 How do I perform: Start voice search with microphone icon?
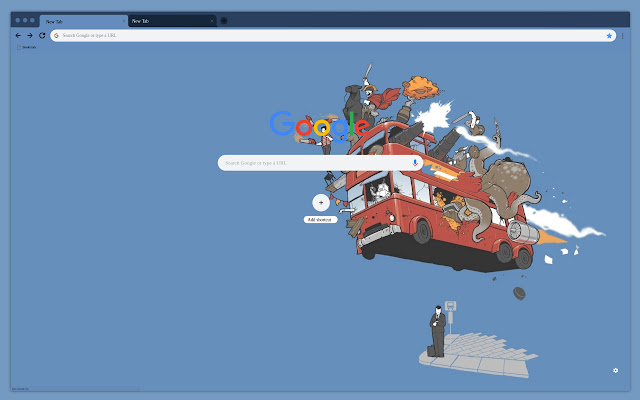click(415, 163)
